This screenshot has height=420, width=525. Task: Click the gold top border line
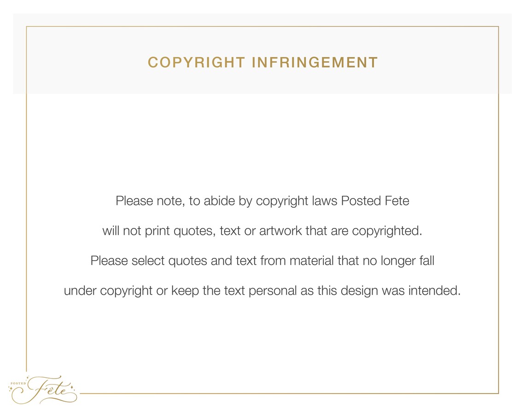[262, 26]
